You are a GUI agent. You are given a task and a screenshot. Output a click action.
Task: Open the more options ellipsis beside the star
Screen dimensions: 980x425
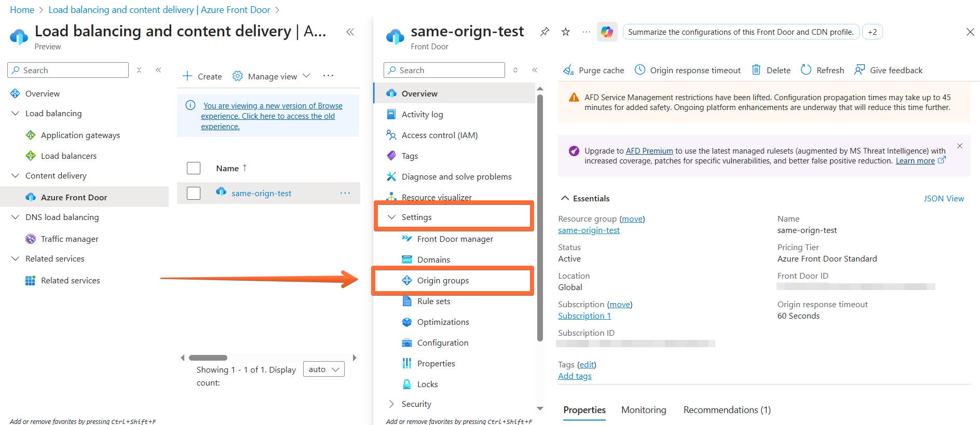586,32
